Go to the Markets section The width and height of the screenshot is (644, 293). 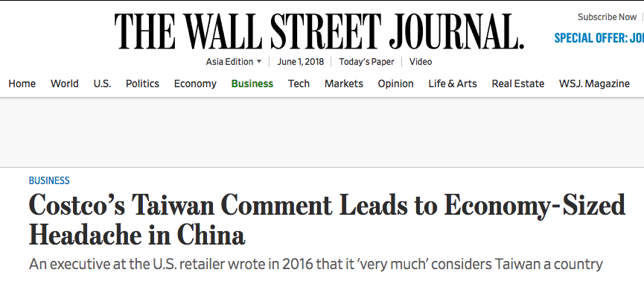tap(344, 84)
